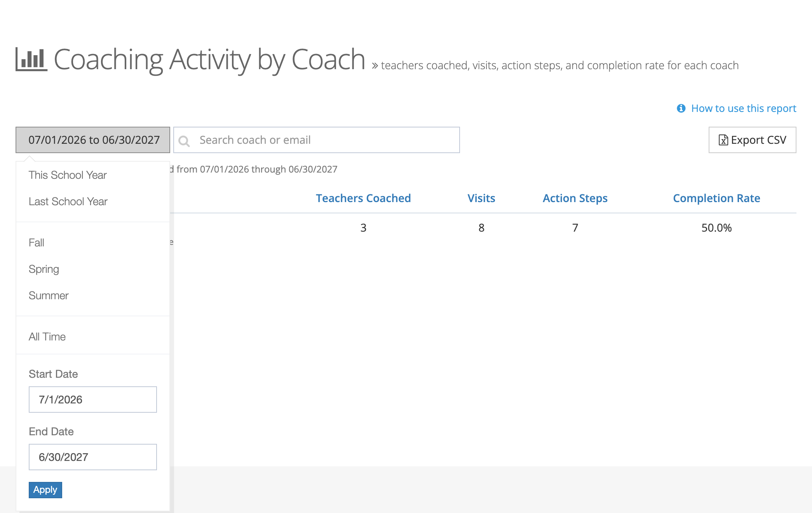812x513 pixels.
Task: Click the End Date label
Action: (51, 431)
